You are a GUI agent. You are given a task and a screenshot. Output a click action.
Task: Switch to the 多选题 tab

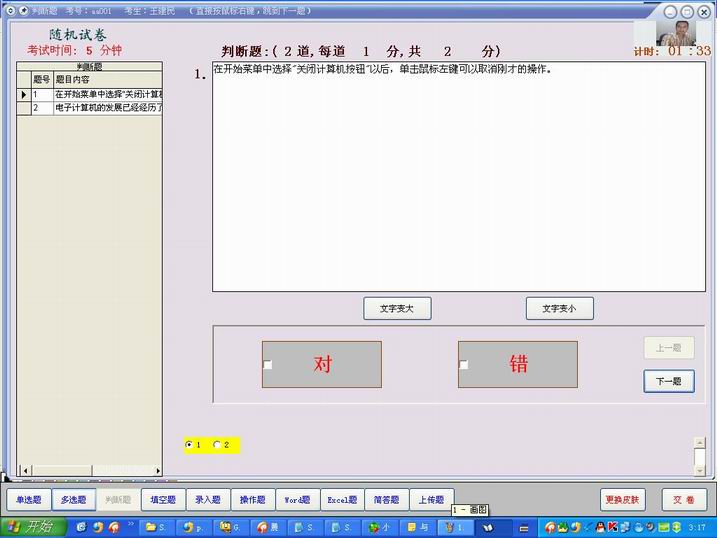tap(73, 500)
